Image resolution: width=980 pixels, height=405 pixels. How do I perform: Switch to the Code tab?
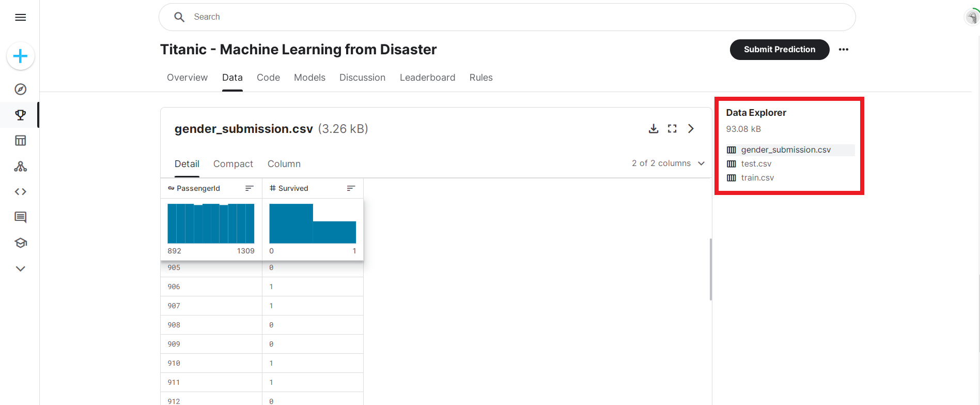pyautogui.click(x=269, y=78)
